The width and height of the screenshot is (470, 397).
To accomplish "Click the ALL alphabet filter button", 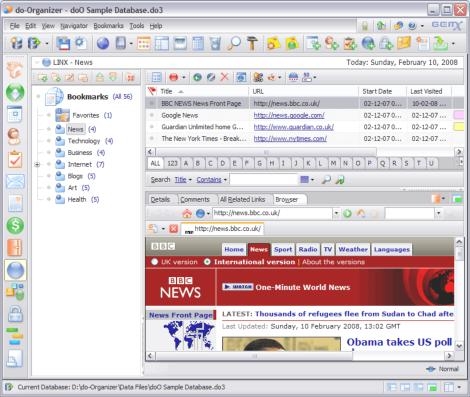I will pyautogui.click(x=155, y=163).
